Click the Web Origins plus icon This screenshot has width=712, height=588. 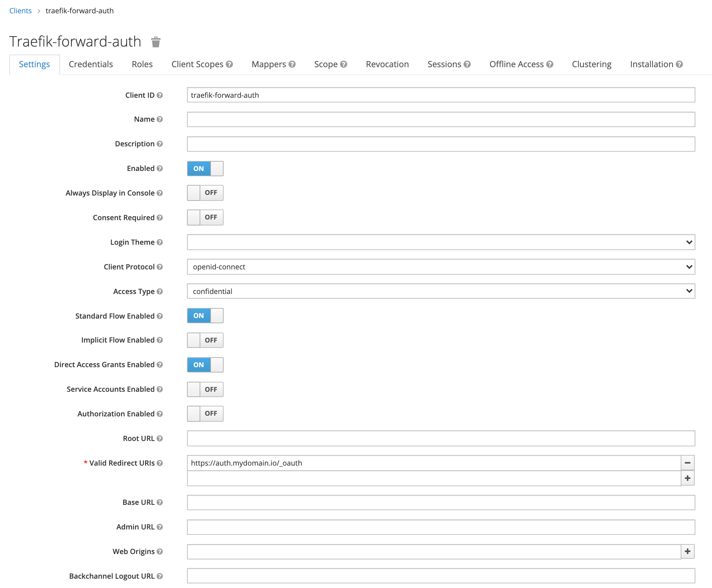point(688,551)
